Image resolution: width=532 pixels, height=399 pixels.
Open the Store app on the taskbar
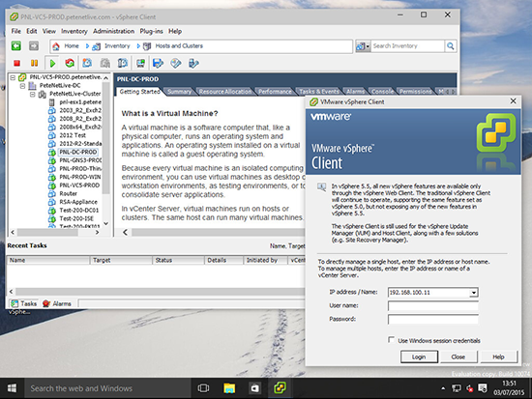(254, 388)
